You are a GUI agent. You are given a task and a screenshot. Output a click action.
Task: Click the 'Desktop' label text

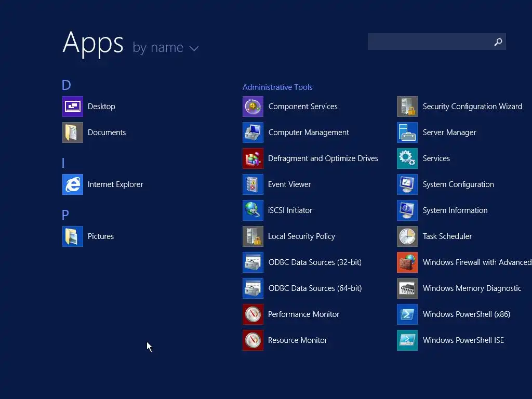click(x=101, y=107)
